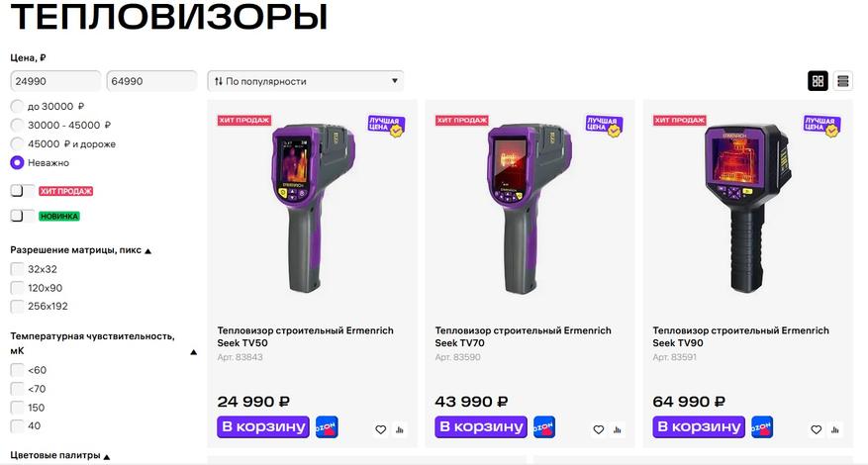Open Ozon link for Seek TV90
The image size is (868, 465).
click(761, 427)
